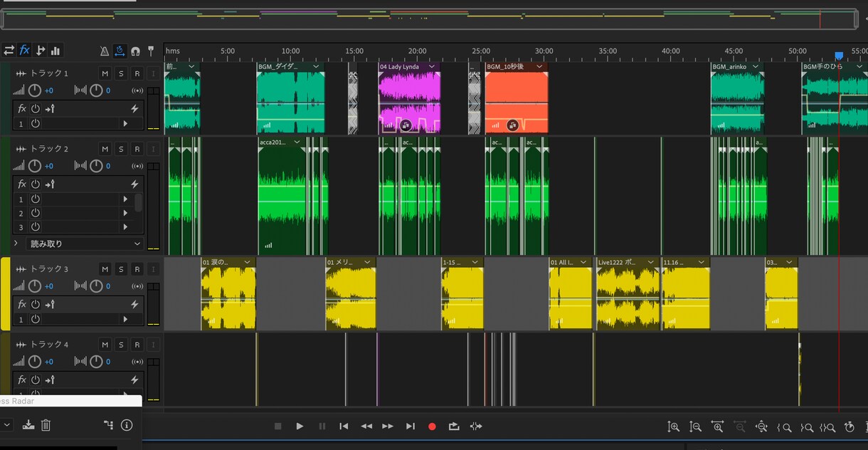This screenshot has width=868, height=450.
Task: Open the Inputs/Outputs view icon
Action: click(9, 51)
